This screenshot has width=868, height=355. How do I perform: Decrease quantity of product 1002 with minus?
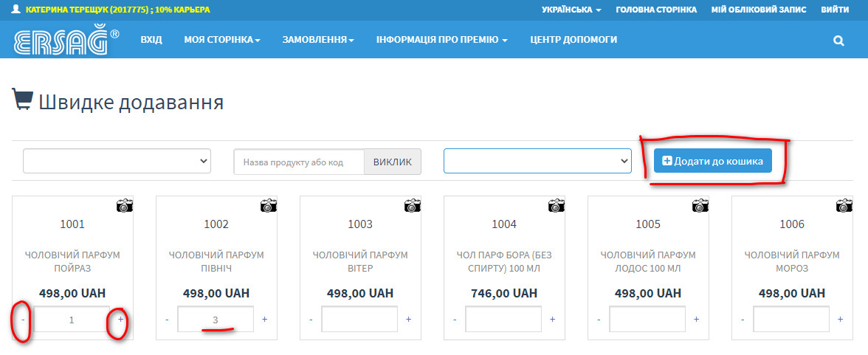click(x=168, y=320)
